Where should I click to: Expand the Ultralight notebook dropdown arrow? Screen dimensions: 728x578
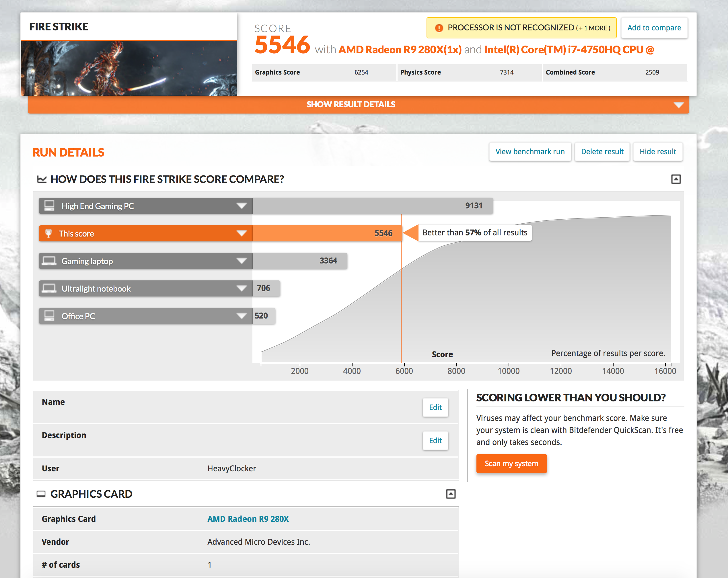pos(242,288)
